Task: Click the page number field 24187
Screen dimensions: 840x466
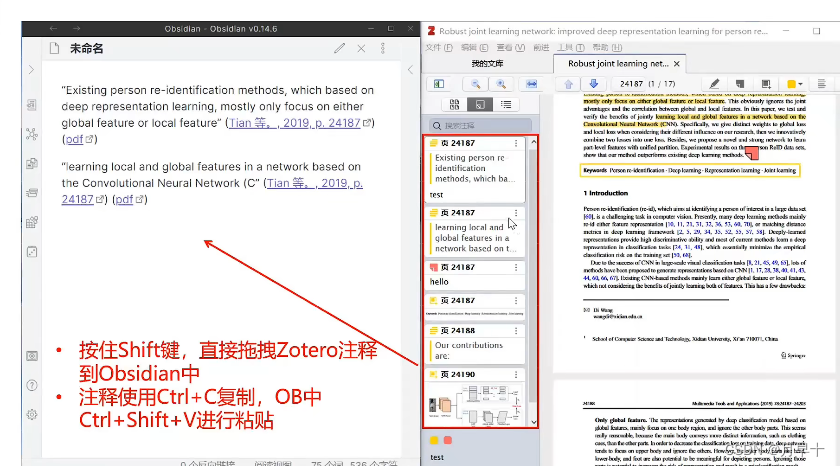Action: click(x=631, y=84)
